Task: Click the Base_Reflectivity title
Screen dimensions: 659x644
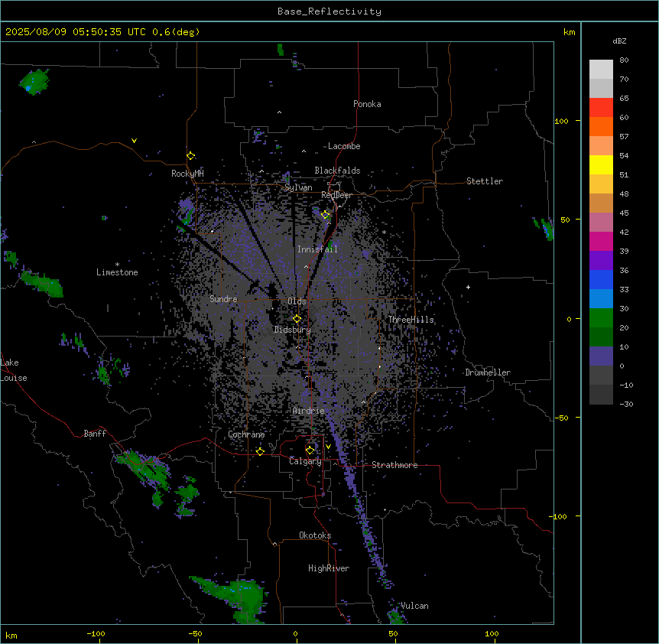Action: pyautogui.click(x=329, y=11)
